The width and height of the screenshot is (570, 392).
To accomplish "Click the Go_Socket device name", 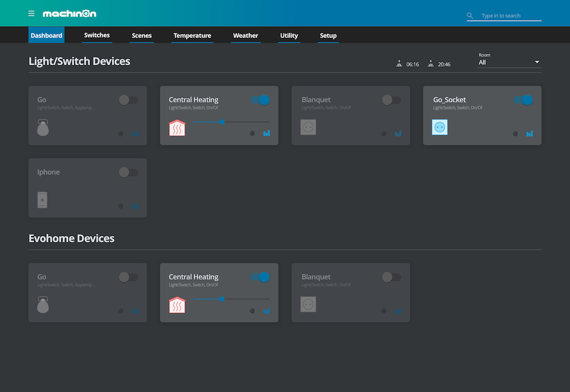I will 449,100.
